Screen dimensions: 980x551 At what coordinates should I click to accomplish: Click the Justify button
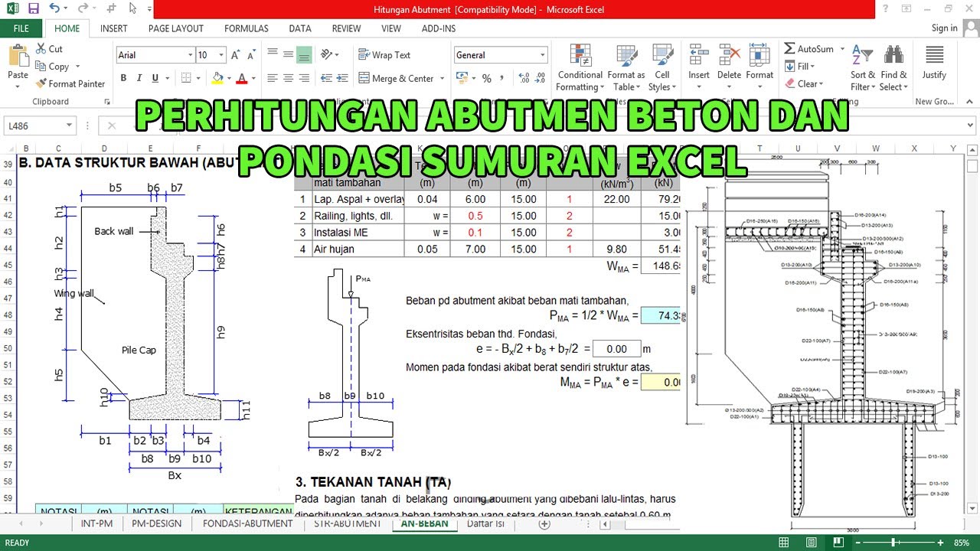pyautogui.click(x=934, y=62)
